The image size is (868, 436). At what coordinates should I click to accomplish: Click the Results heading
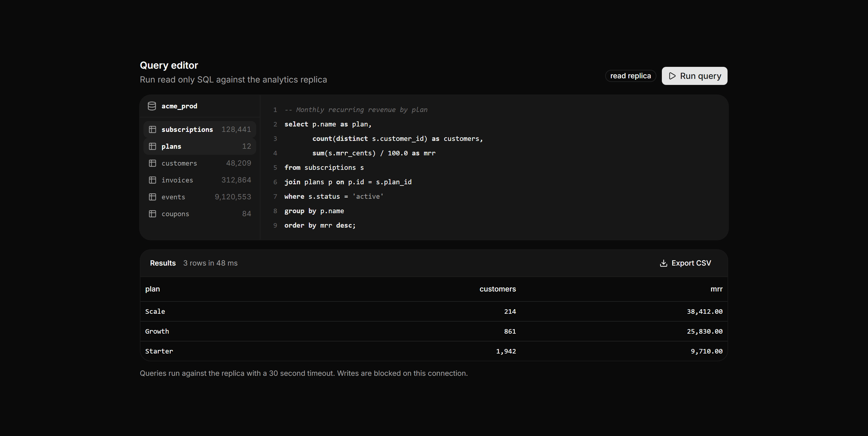pos(163,263)
